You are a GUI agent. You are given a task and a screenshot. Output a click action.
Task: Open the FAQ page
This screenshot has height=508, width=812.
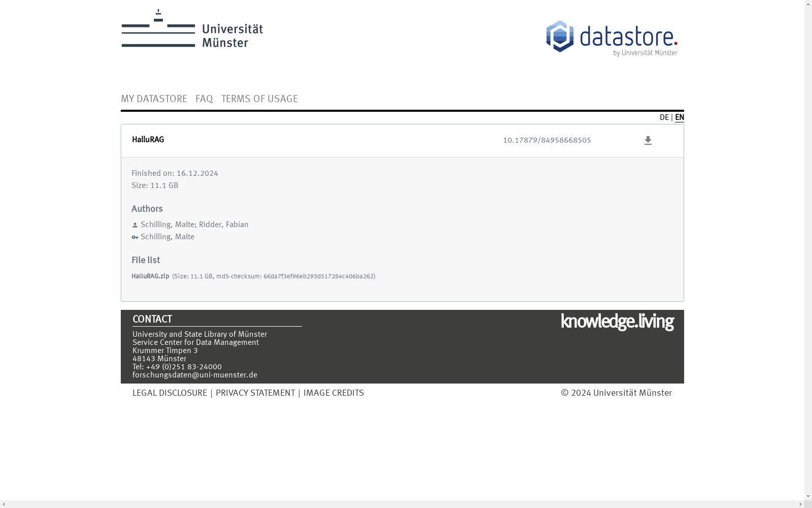pyautogui.click(x=204, y=99)
